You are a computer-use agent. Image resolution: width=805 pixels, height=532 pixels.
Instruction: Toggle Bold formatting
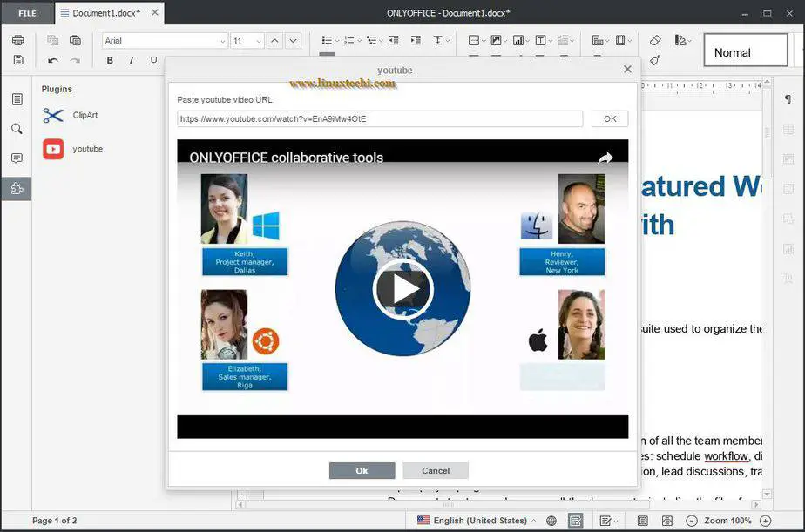pyautogui.click(x=110, y=61)
